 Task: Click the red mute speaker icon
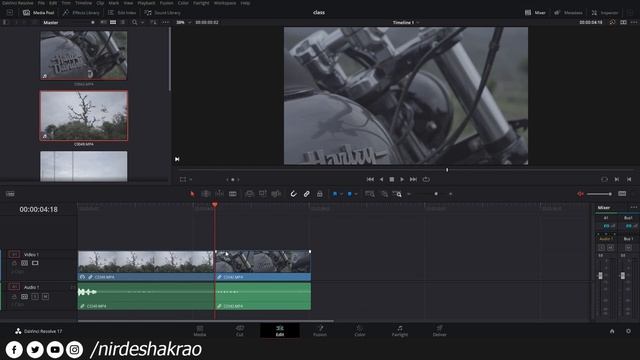click(580, 194)
